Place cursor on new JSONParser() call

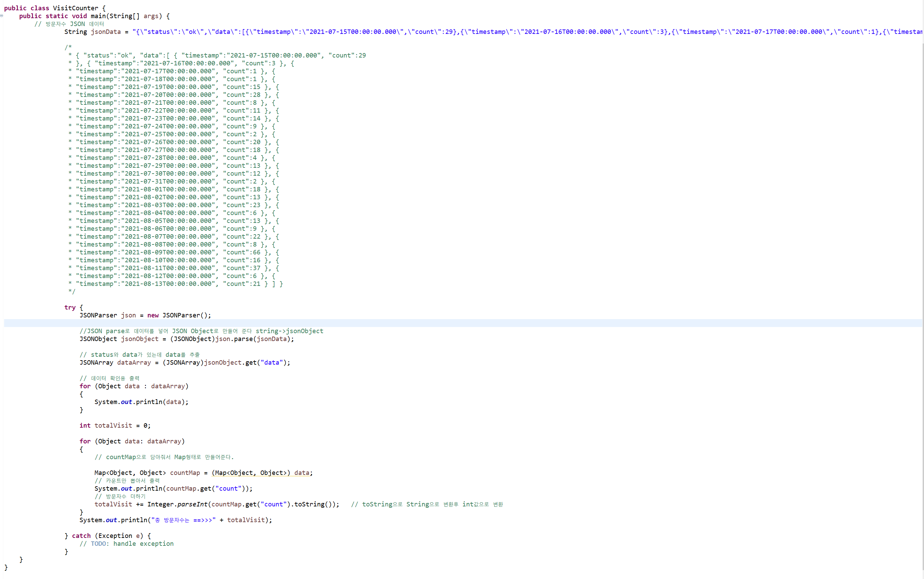point(179,316)
